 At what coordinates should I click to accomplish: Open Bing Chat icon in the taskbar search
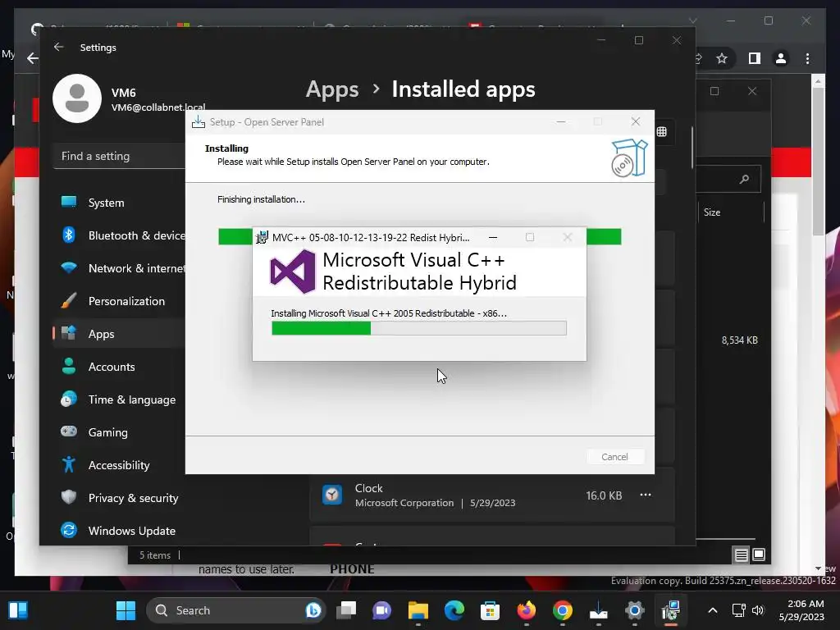(313, 610)
